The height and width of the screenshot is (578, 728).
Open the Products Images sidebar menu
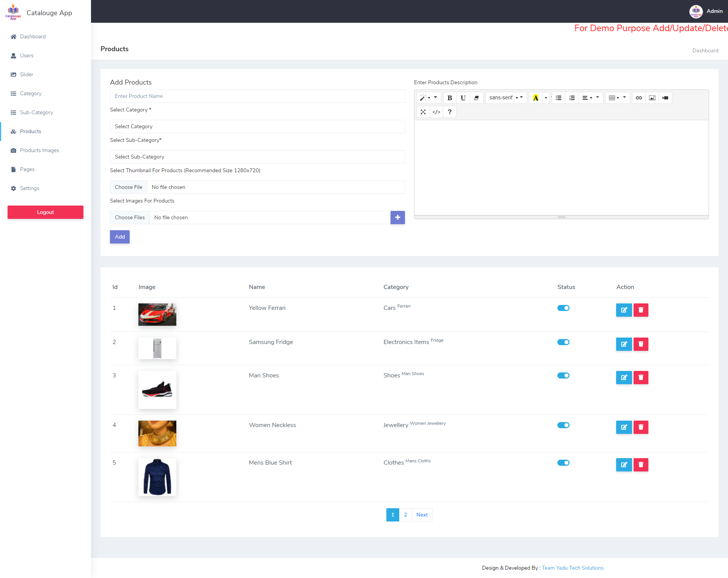tap(39, 150)
